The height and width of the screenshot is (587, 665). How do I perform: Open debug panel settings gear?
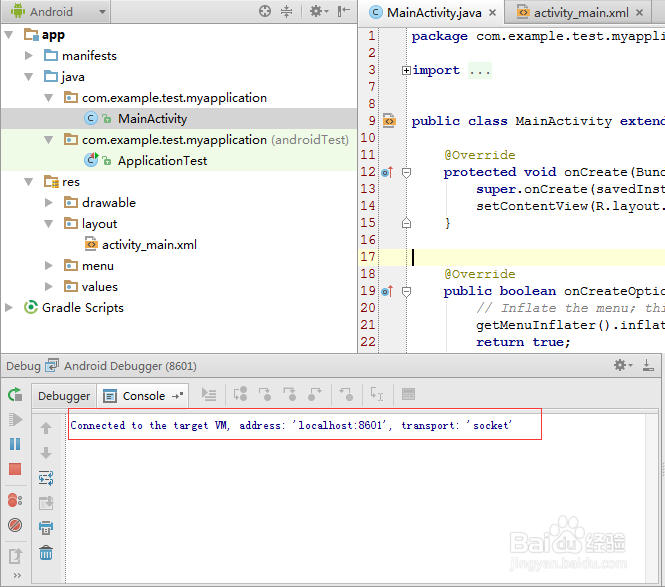(x=623, y=365)
